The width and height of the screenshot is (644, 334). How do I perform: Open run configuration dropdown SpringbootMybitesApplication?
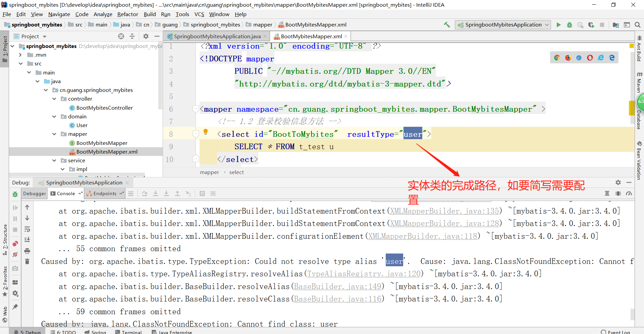coord(503,25)
